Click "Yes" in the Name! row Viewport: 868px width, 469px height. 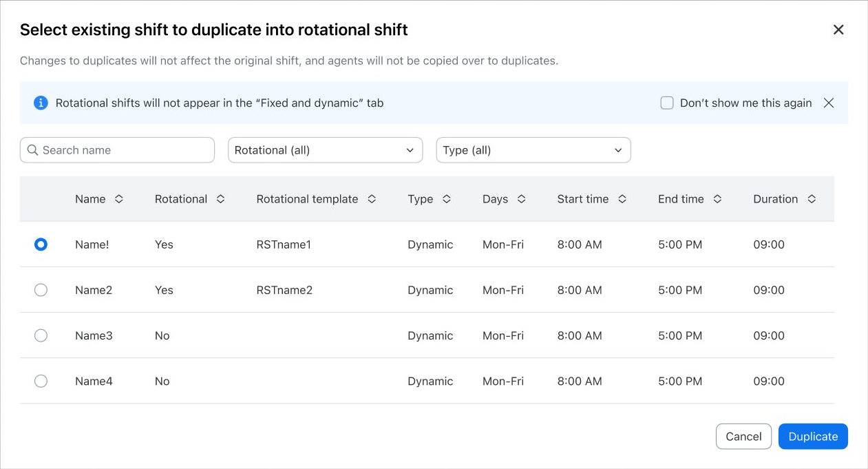(x=164, y=244)
